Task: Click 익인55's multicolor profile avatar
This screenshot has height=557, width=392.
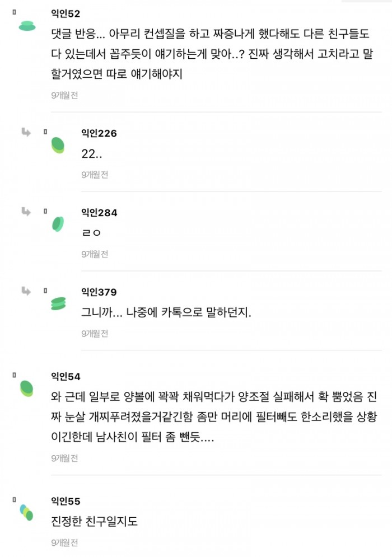Action: tap(26, 512)
